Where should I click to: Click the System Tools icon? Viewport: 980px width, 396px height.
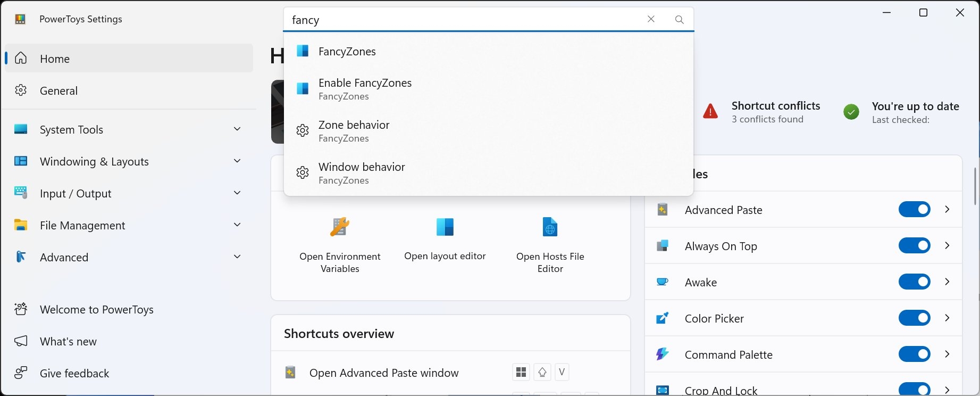pos(21,129)
